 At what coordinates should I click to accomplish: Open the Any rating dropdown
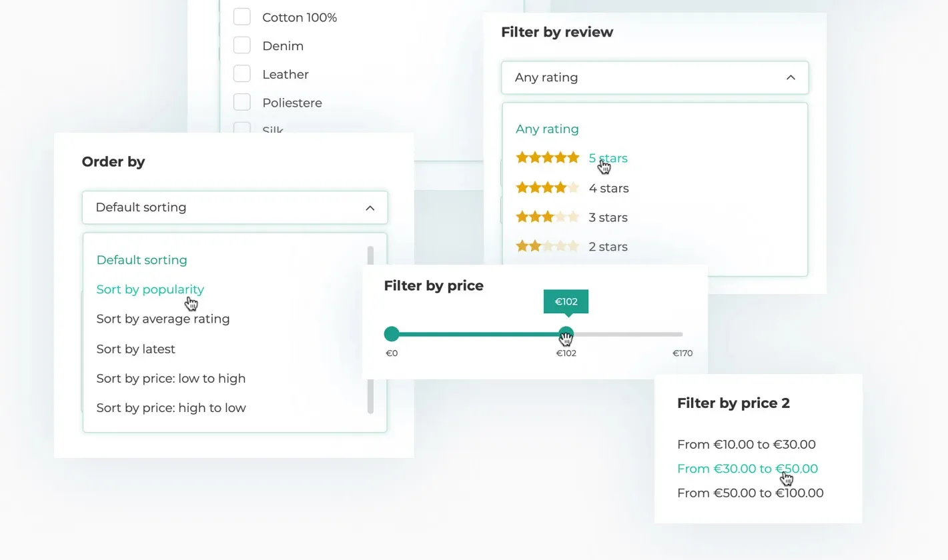(654, 77)
